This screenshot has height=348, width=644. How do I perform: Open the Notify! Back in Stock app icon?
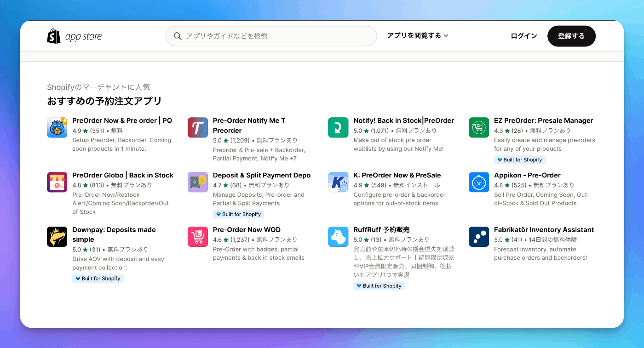(338, 127)
